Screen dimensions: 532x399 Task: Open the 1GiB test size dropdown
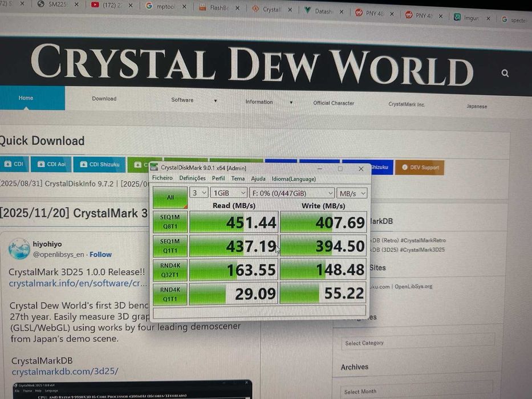point(229,193)
